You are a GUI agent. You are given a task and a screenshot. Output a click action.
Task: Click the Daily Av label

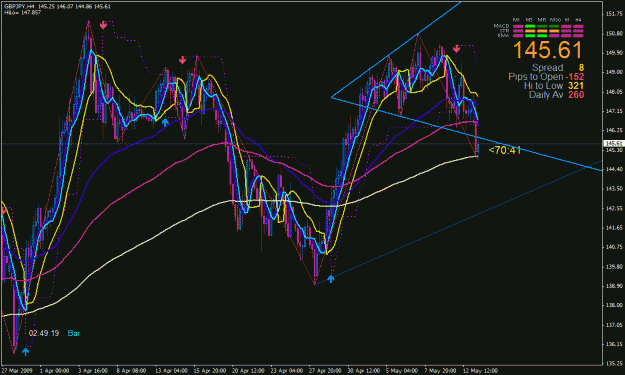coord(546,95)
